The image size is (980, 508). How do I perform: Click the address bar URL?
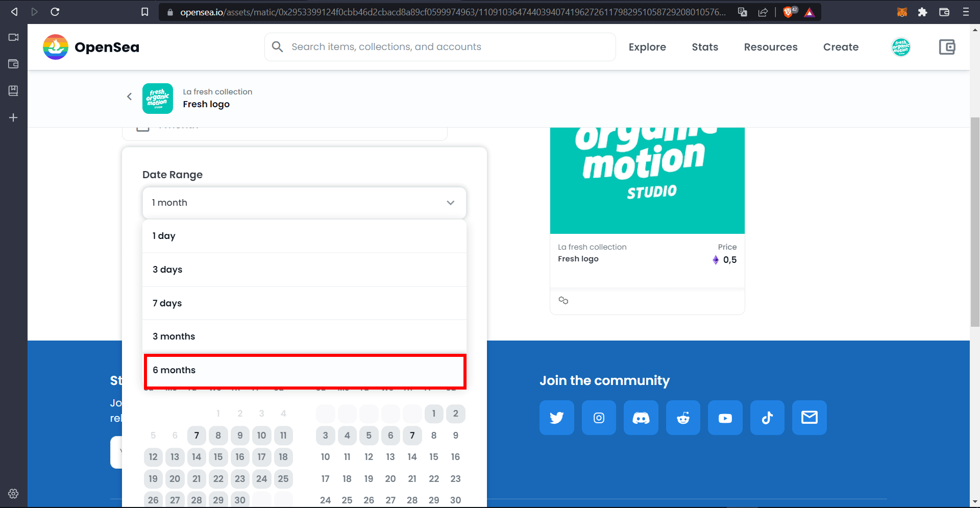[x=452, y=12]
